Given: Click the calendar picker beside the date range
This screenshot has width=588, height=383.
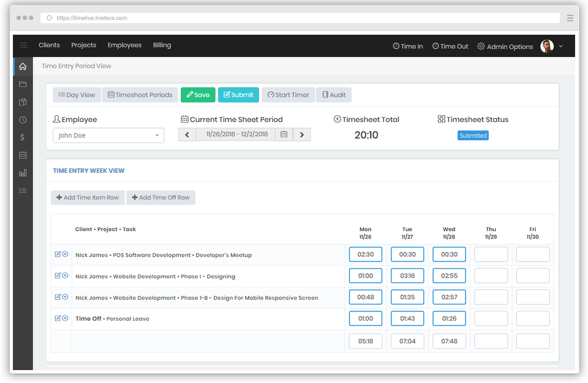Looking at the screenshot, I should [284, 134].
